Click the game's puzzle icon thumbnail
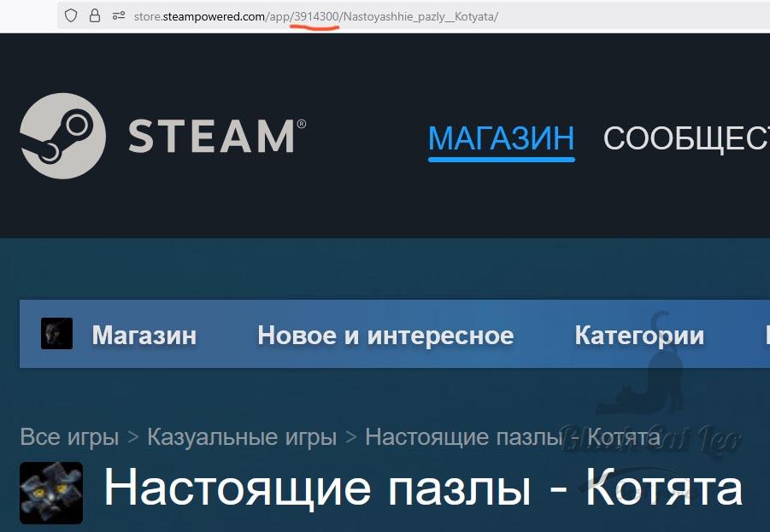This screenshot has width=770, height=532. 51,493
